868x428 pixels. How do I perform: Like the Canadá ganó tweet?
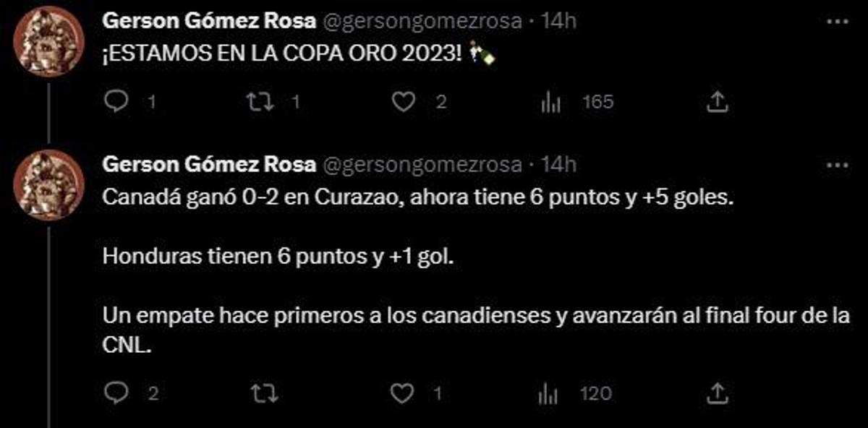(401, 393)
